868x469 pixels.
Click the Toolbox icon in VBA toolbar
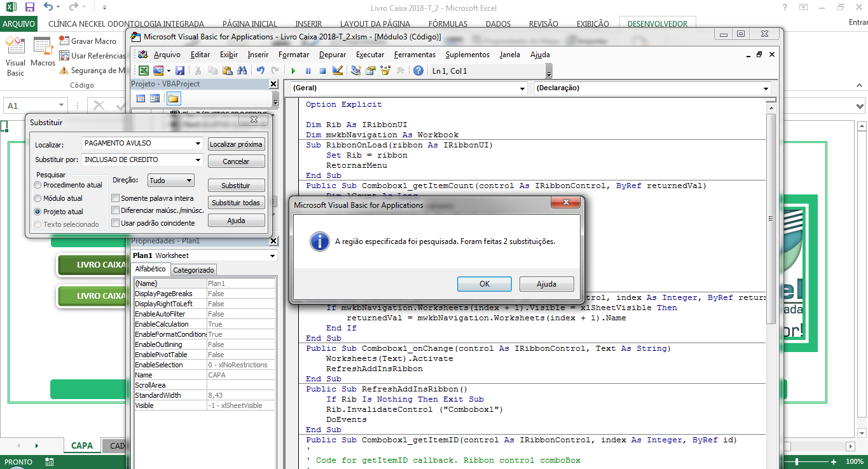[x=400, y=71]
